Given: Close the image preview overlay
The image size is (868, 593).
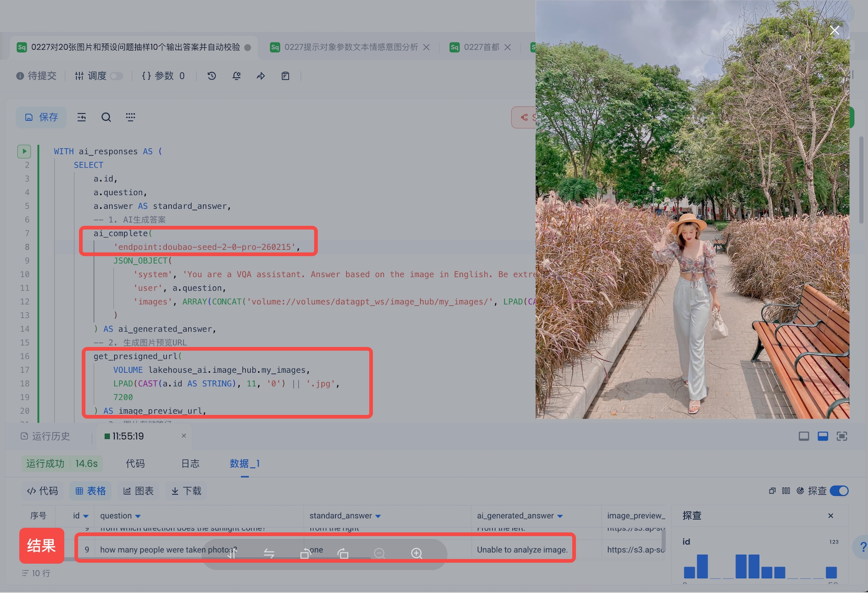Looking at the screenshot, I should point(834,31).
